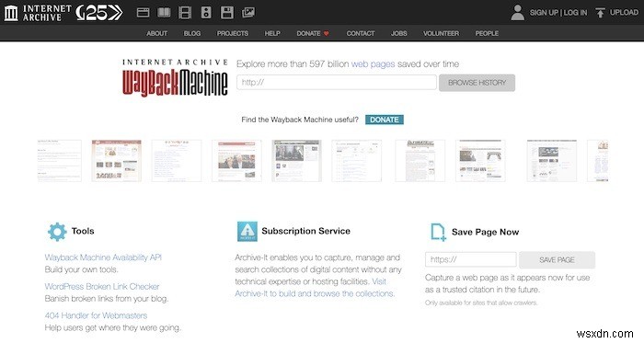Open the Web media icon
The image size is (644, 343).
143,12
